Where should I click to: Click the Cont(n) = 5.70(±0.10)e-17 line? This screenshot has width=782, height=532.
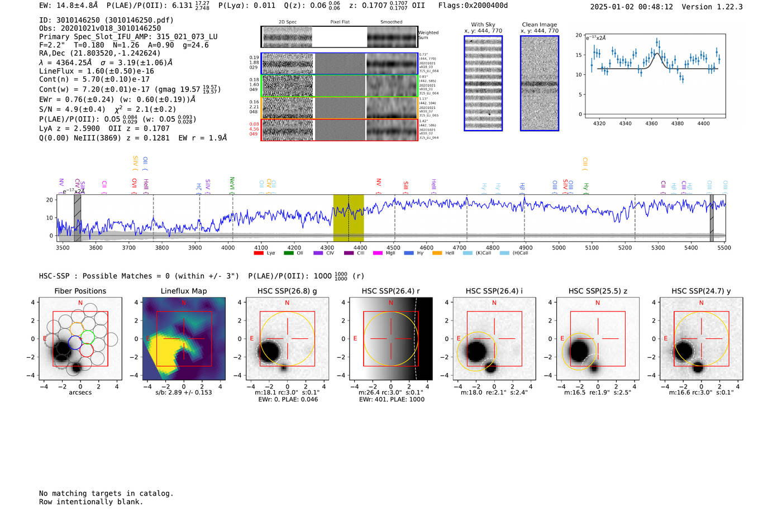point(94,79)
